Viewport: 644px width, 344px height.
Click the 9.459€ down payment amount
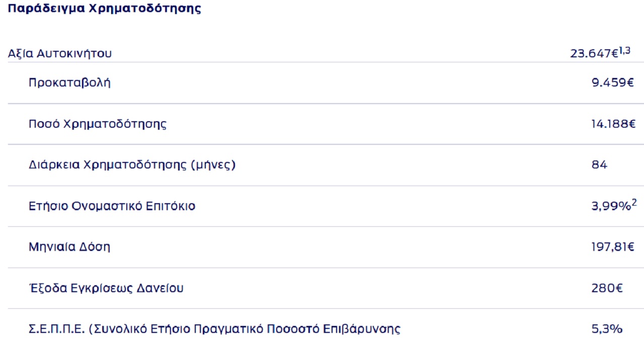coord(613,83)
